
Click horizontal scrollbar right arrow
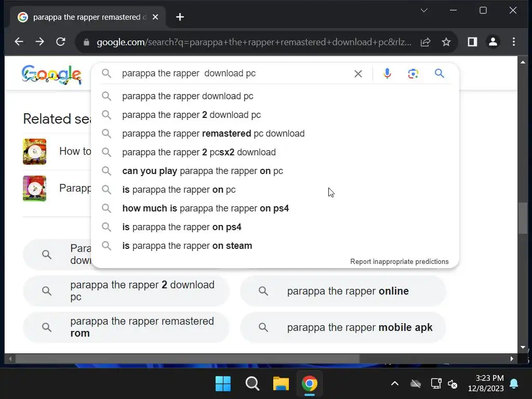(512, 358)
